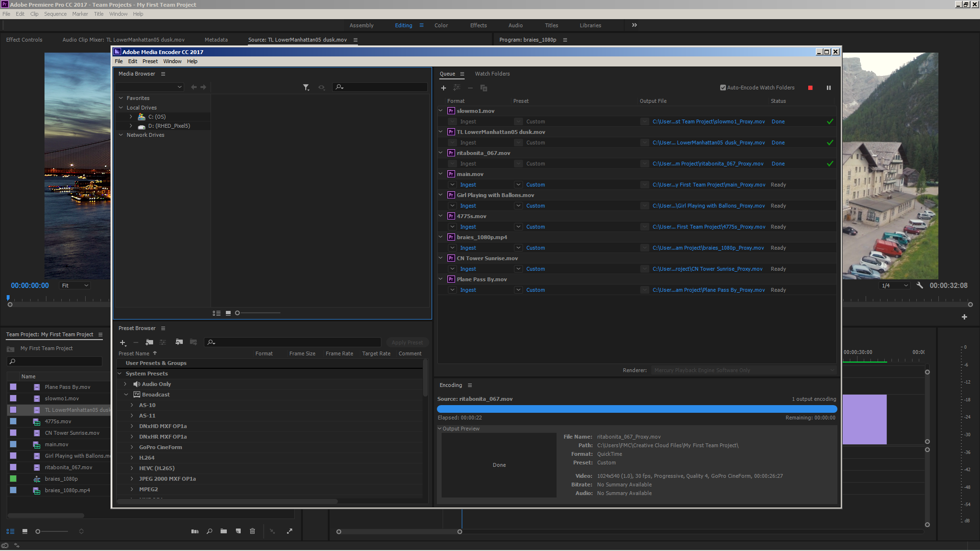Image resolution: width=980 pixels, height=551 pixels.
Task: Collapse the Local Drives tree
Action: [x=121, y=108]
